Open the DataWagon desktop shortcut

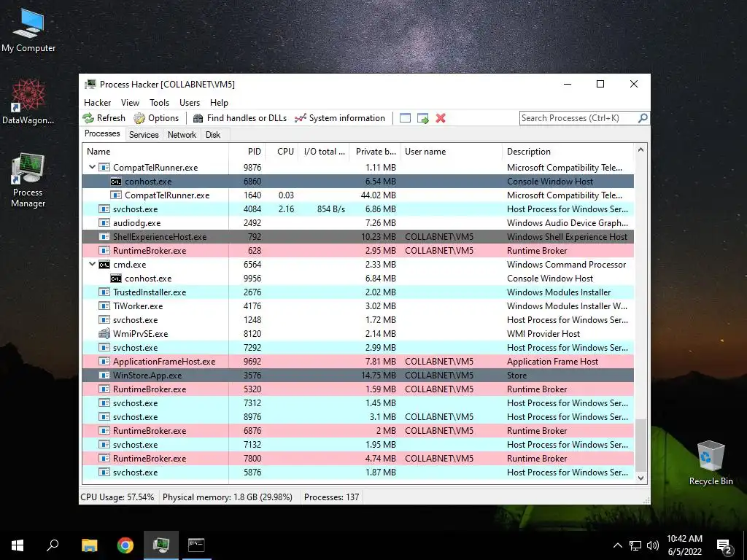pyautogui.click(x=28, y=101)
